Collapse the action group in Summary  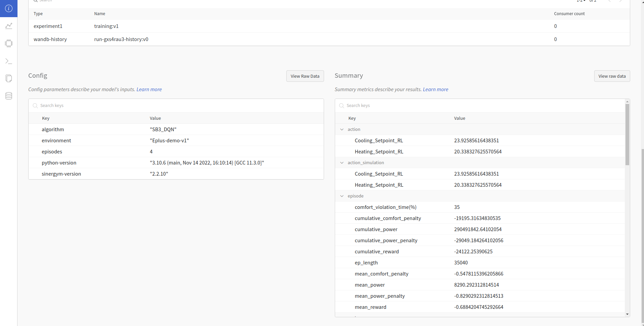tap(342, 130)
